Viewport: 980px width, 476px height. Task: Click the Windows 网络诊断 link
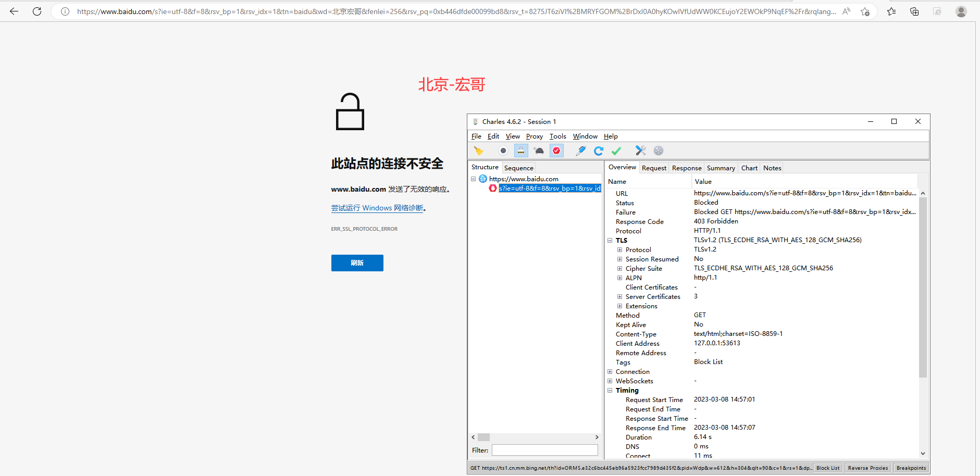pos(377,208)
